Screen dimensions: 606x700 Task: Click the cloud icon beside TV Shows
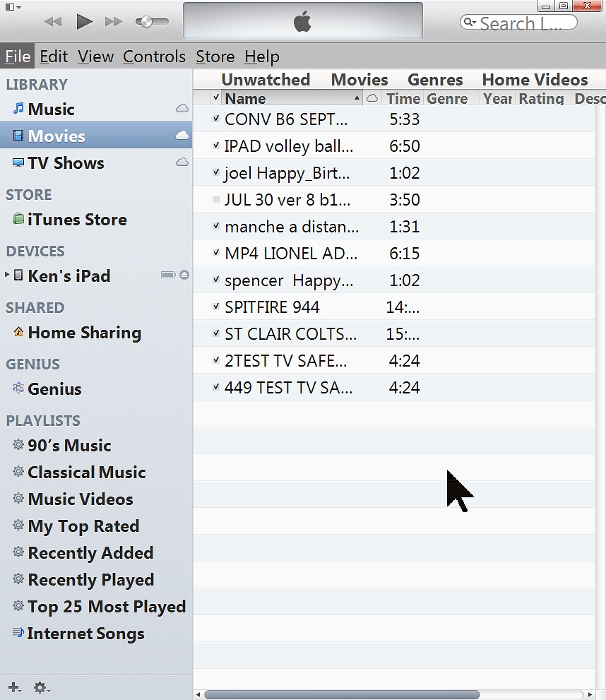(x=182, y=162)
